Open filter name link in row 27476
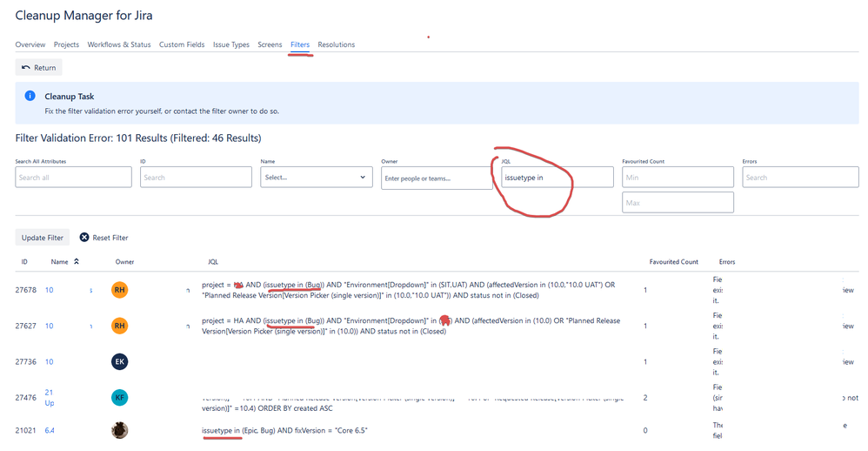 [x=50, y=397]
